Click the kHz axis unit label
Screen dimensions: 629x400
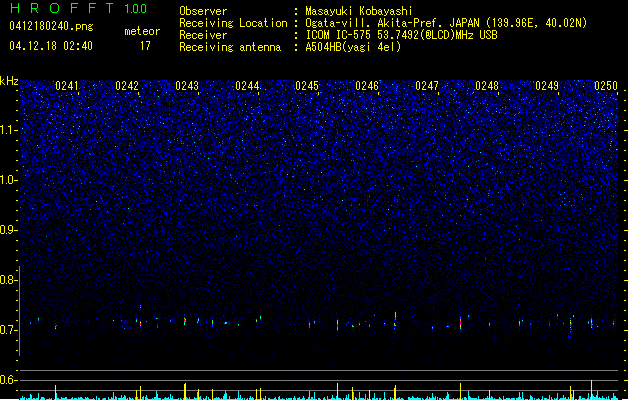[9, 81]
